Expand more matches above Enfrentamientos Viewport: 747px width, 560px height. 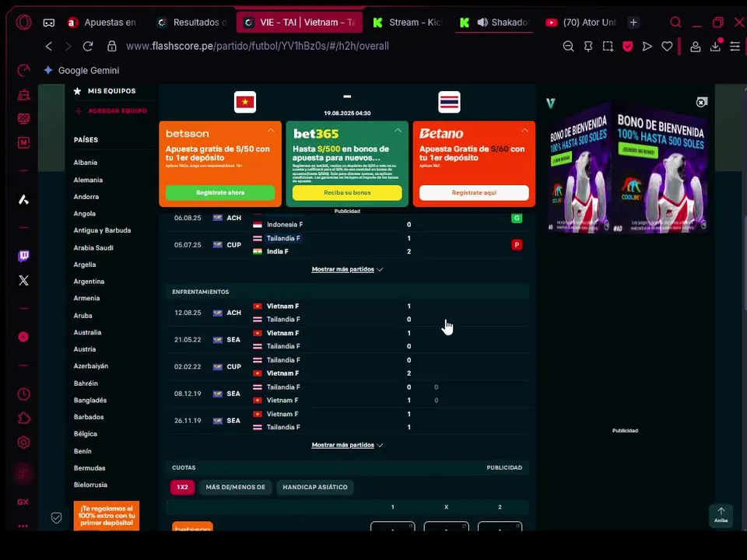pos(347,269)
